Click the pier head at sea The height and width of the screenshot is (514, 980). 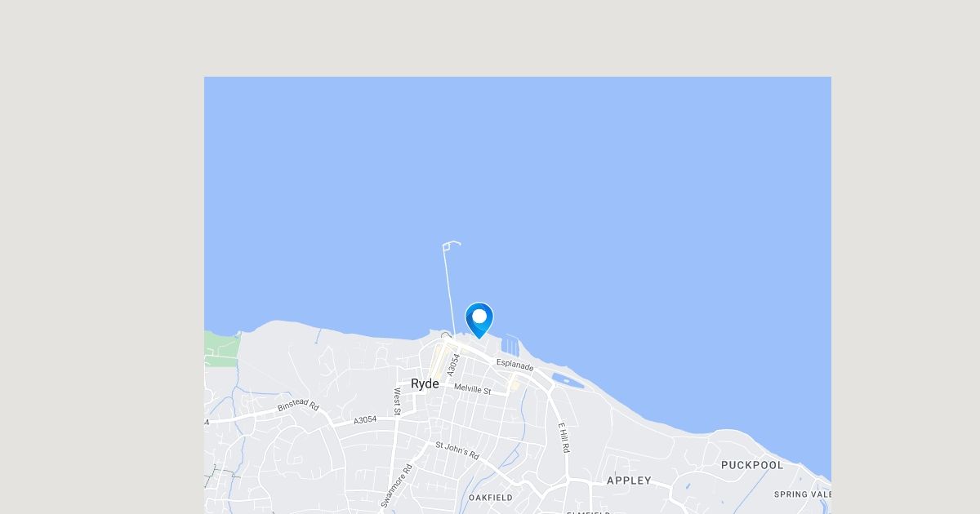pos(451,244)
